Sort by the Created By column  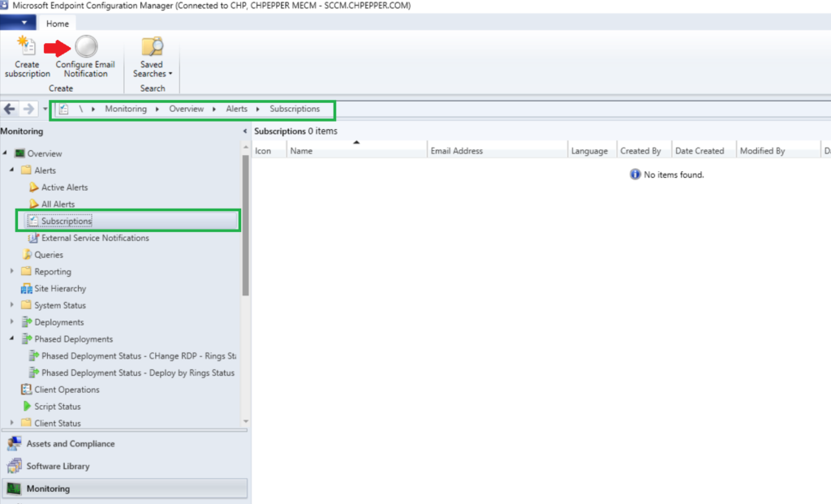click(644, 150)
